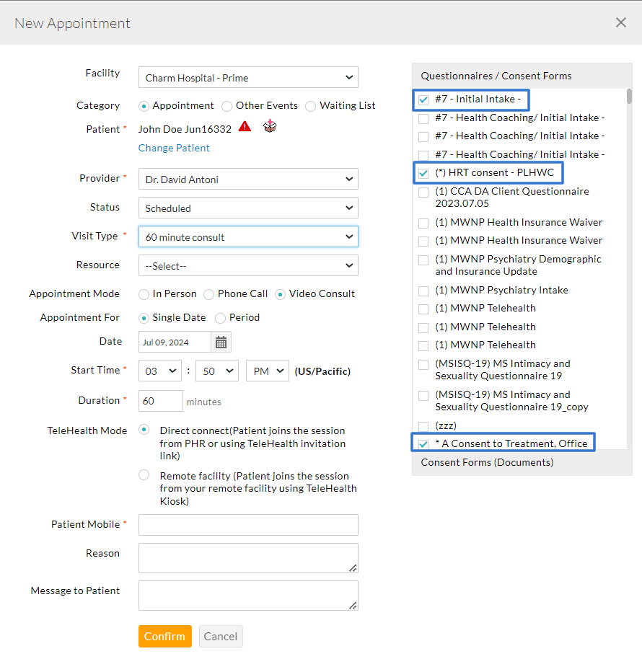Click the package icon beside patient name
This screenshot has width=642, height=672.
coord(270,126)
